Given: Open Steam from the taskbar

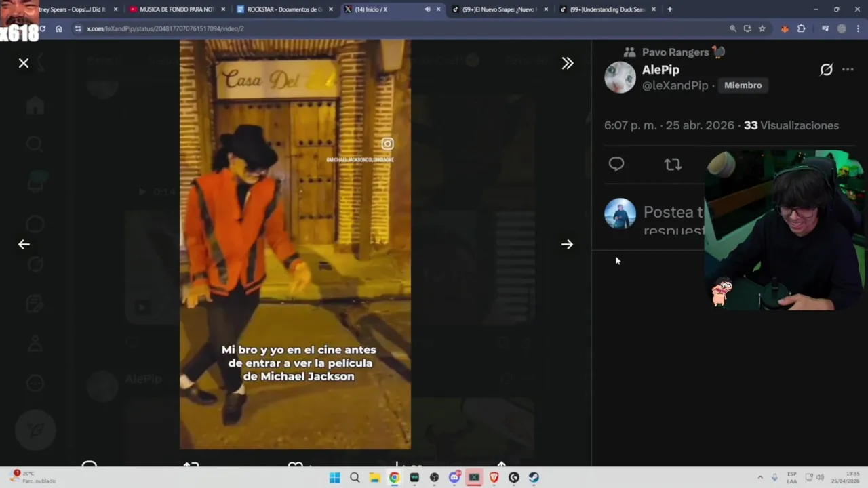Looking at the screenshot, I should coord(534,477).
